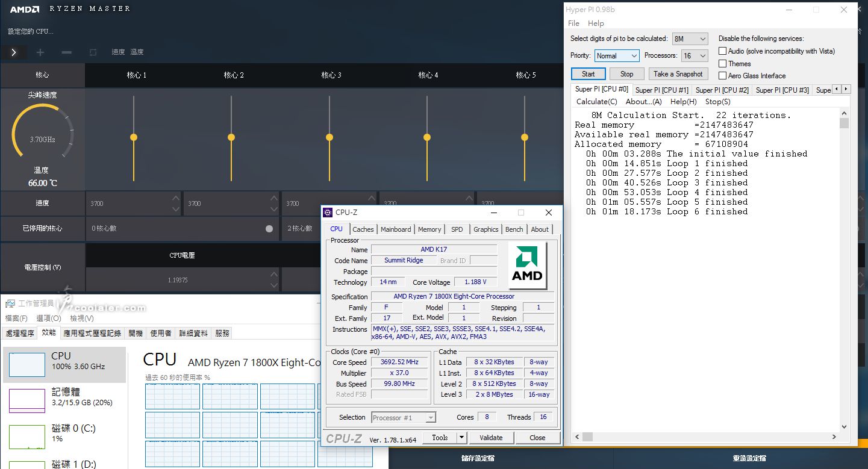This screenshot has height=469, width=868.
Task: Open Hyper PI Help menu
Action: [x=596, y=23]
